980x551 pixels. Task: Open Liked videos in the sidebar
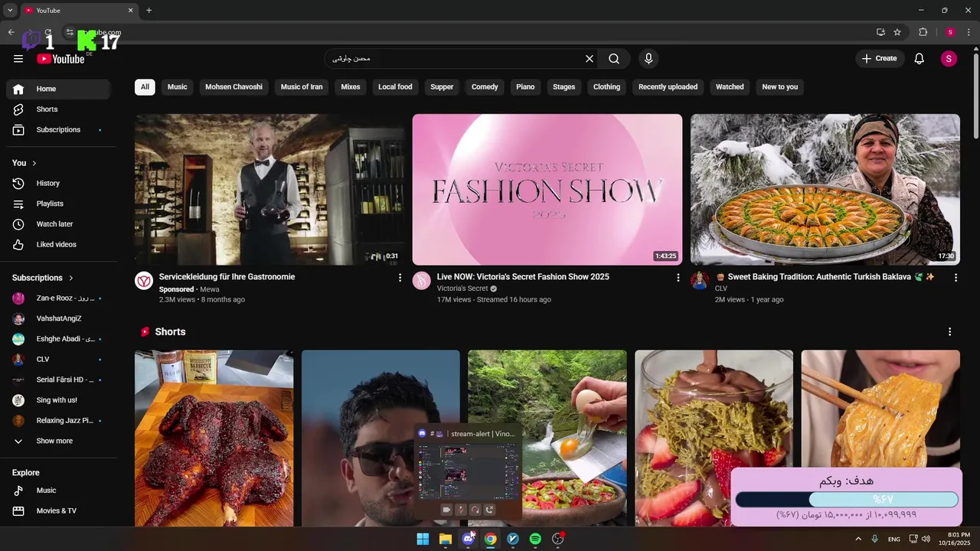coord(59,245)
